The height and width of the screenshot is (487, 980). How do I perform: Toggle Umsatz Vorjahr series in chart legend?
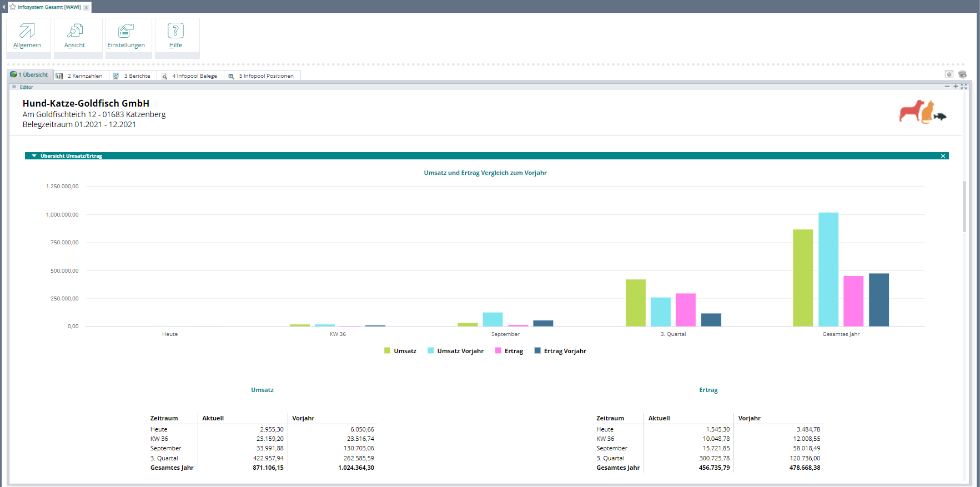pyautogui.click(x=455, y=351)
